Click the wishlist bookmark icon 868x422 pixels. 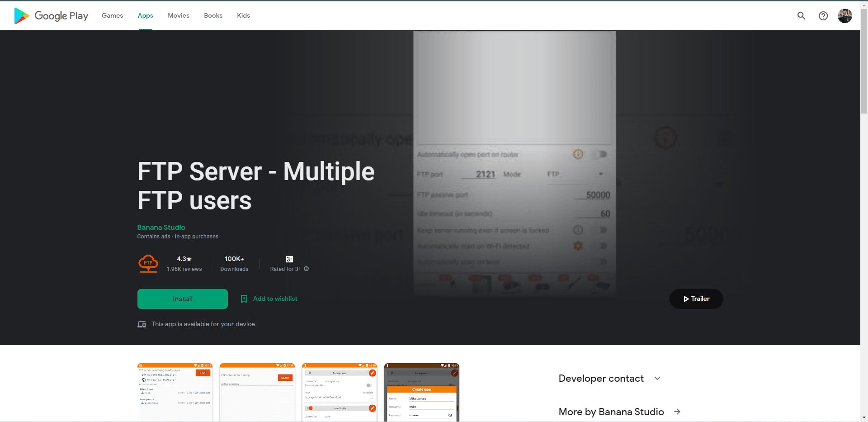tap(244, 299)
